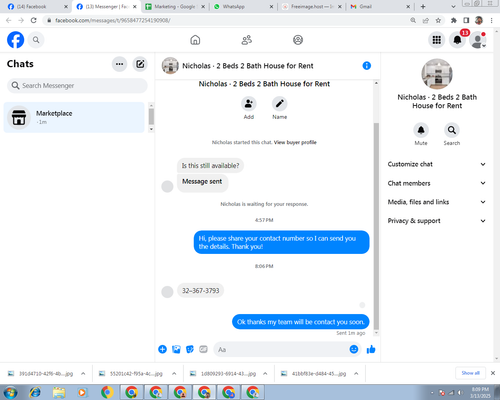Open Chrome tab search dropdown arrow
Screen dimensions: 500x400
(453, 7)
